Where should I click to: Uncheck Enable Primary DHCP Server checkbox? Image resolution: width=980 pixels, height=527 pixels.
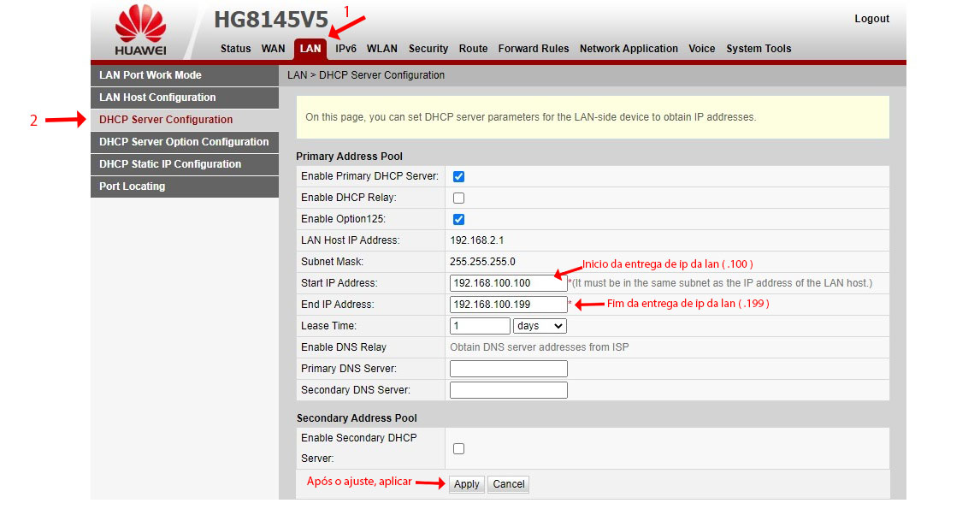[458, 176]
